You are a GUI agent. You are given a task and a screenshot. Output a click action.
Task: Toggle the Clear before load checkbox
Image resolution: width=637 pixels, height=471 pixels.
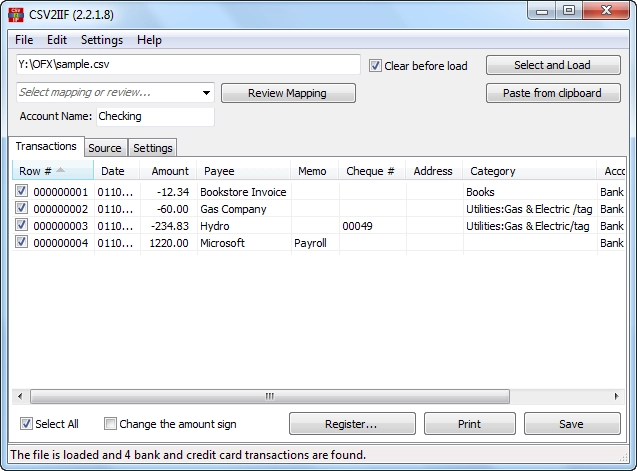375,66
